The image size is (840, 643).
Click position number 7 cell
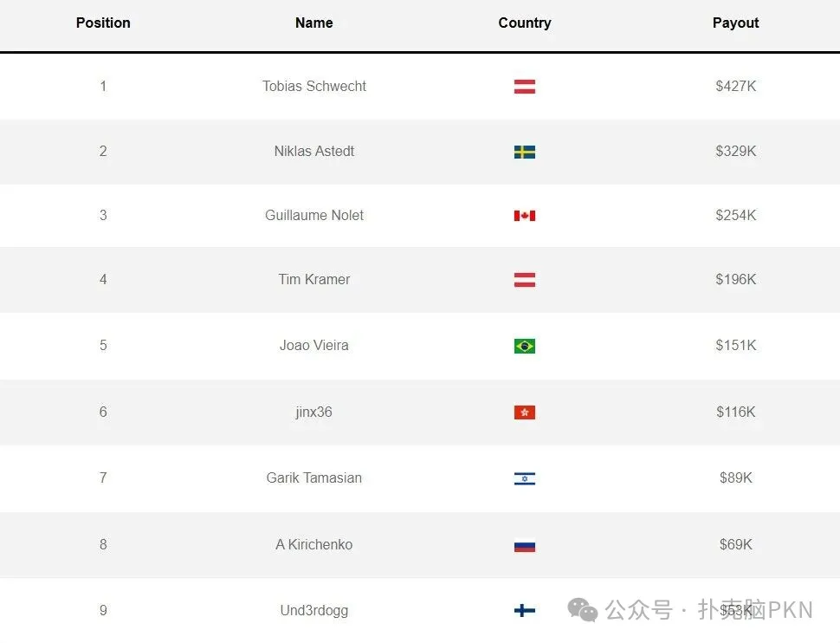point(103,478)
